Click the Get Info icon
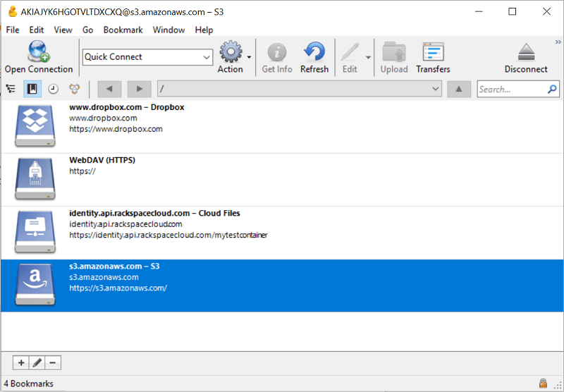The width and height of the screenshot is (564, 392). click(276, 52)
